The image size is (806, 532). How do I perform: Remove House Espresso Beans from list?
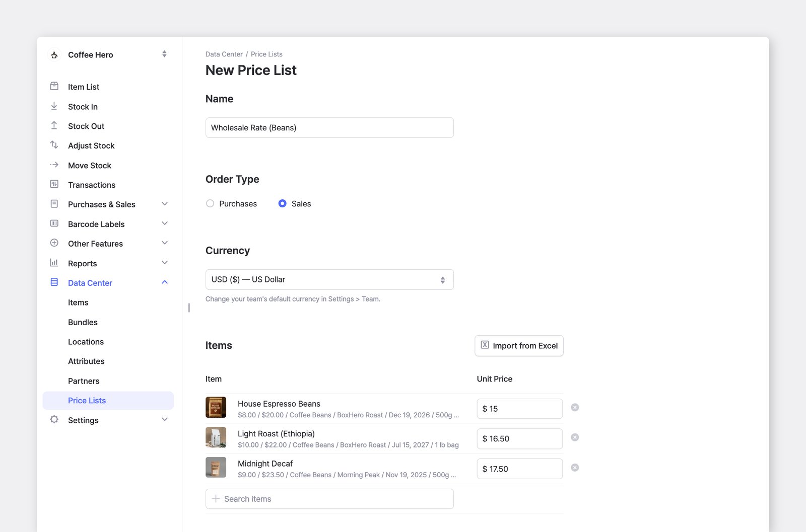coord(575,408)
